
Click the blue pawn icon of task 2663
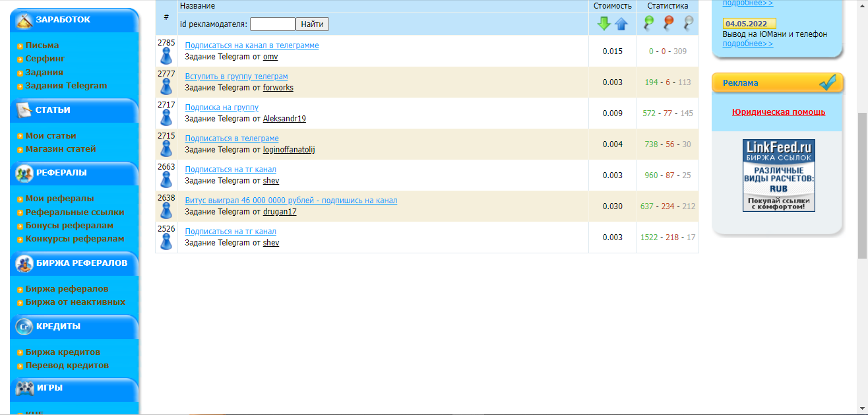coord(166,179)
